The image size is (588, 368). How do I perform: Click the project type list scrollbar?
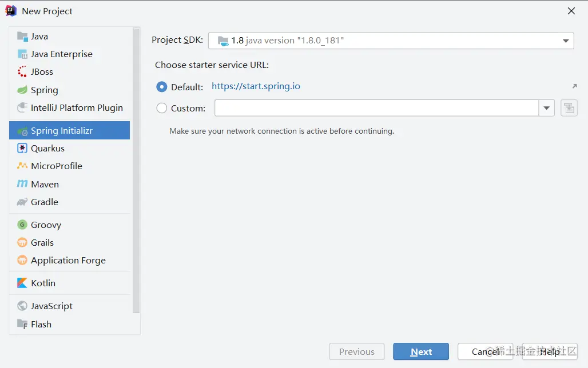pyautogui.click(x=136, y=170)
